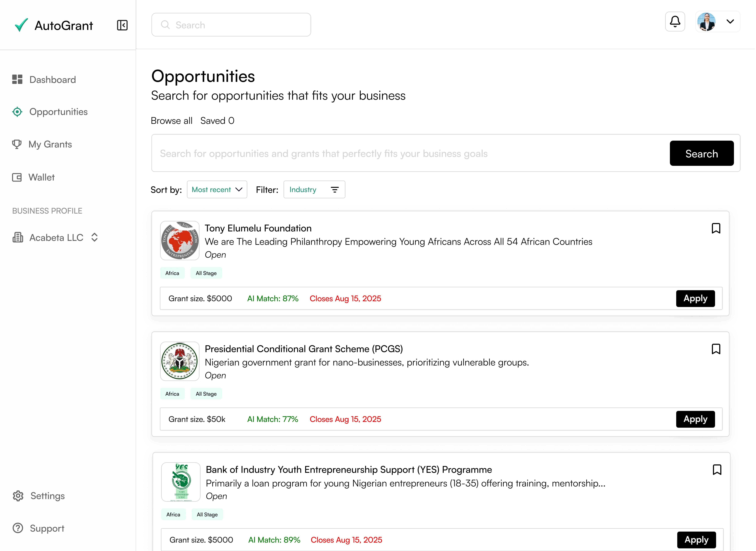Viewport: 756px width, 551px height.
Task: Click Grant size. $50k text
Action: tap(197, 419)
